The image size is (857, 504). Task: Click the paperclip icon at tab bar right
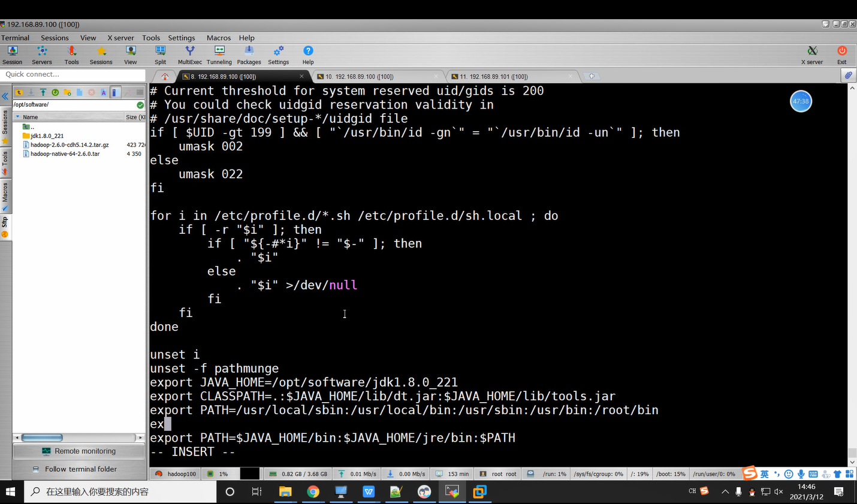[x=848, y=76]
